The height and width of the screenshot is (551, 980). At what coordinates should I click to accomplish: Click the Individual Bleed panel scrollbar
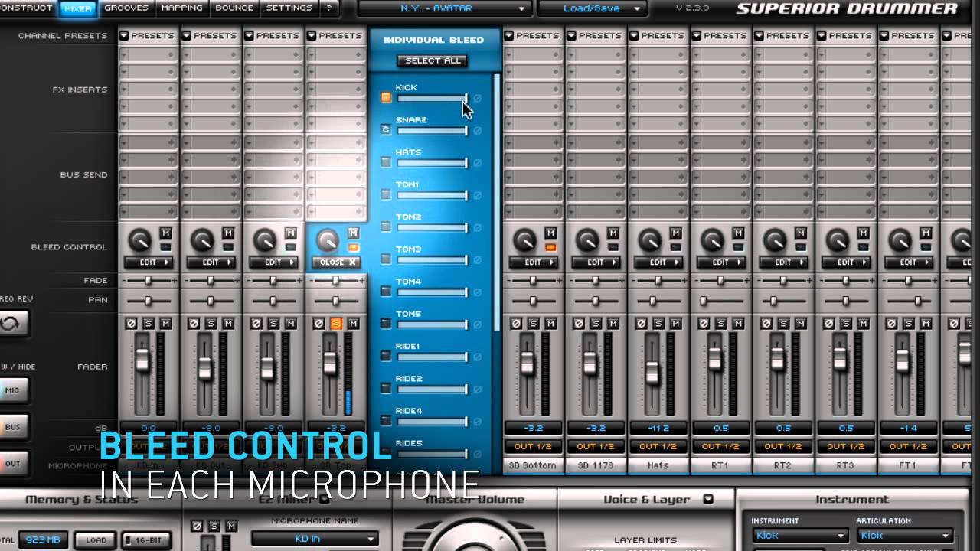496,203
